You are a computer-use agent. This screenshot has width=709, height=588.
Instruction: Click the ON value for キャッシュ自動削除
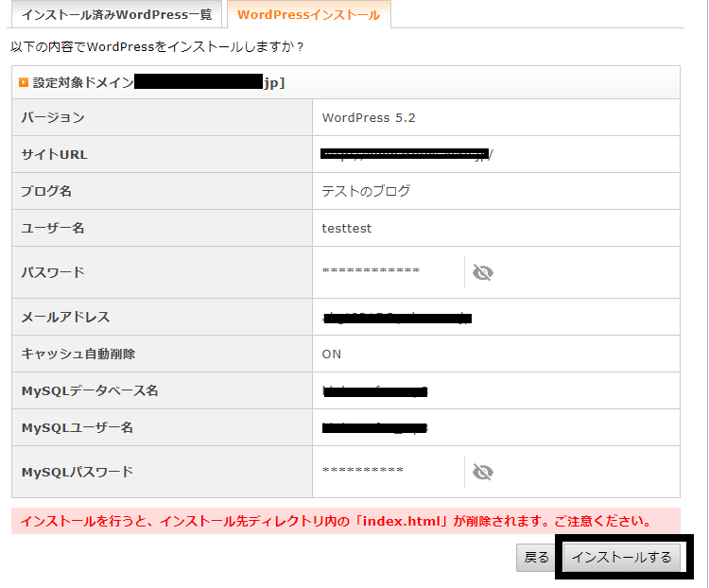[332, 355]
